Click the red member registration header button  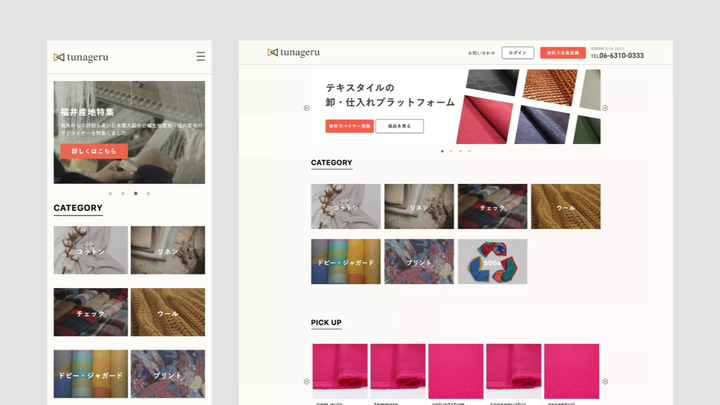[563, 53]
